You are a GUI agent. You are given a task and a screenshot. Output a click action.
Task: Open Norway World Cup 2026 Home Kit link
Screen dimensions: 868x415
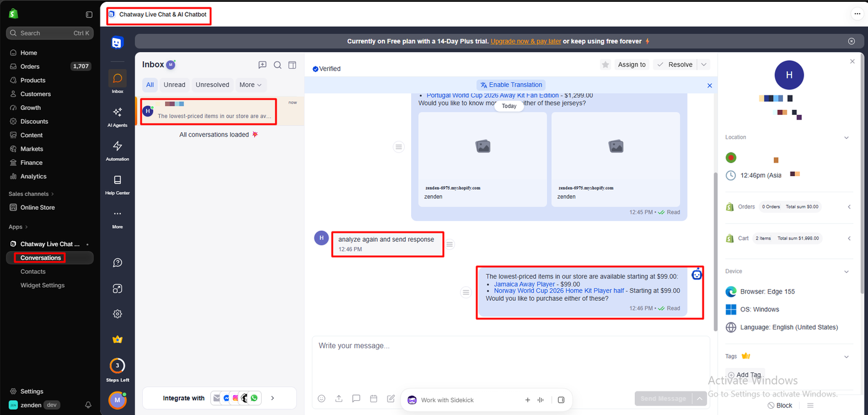tap(559, 290)
